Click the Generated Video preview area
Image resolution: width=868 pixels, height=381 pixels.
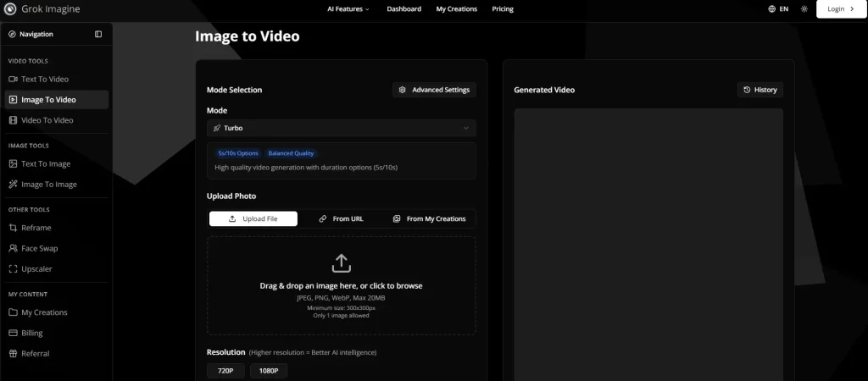tap(648, 245)
